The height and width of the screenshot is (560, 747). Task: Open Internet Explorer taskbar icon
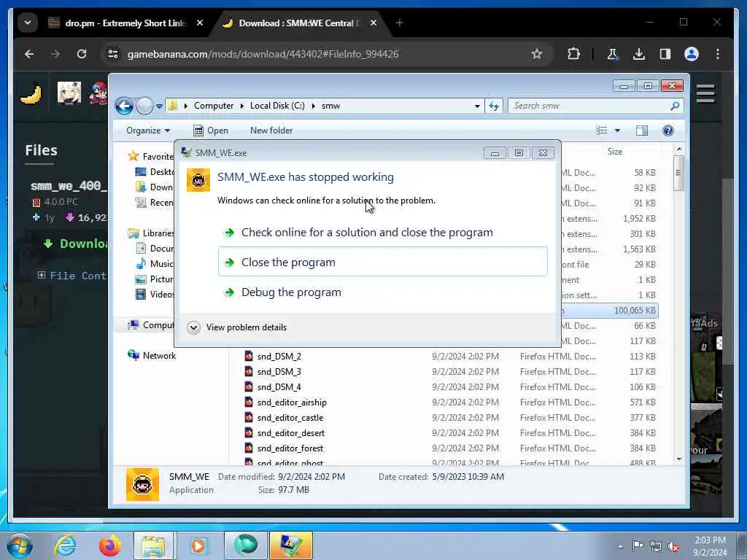[64, 545]
